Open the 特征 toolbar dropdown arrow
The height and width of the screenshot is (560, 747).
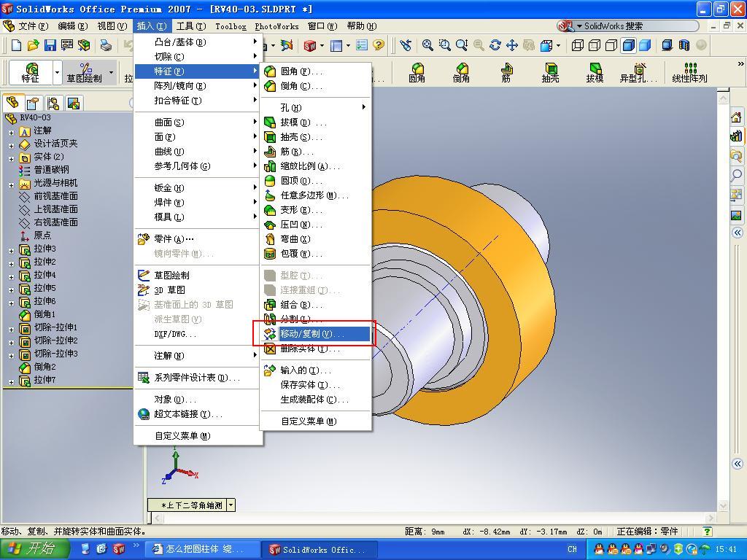(57, 73)
